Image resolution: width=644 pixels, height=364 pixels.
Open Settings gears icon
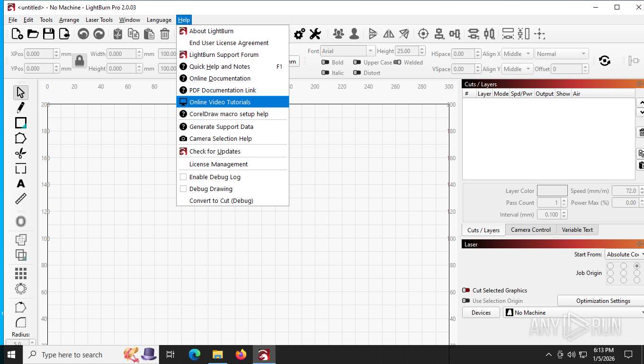coord(300,34)
